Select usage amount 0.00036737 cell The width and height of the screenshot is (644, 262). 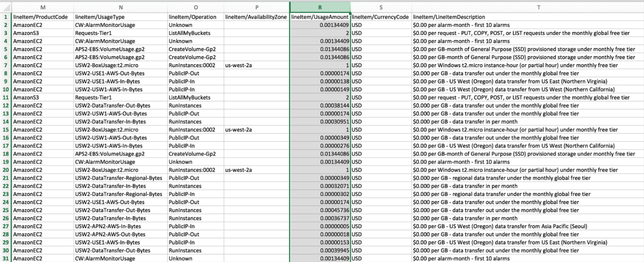(320, 218)
